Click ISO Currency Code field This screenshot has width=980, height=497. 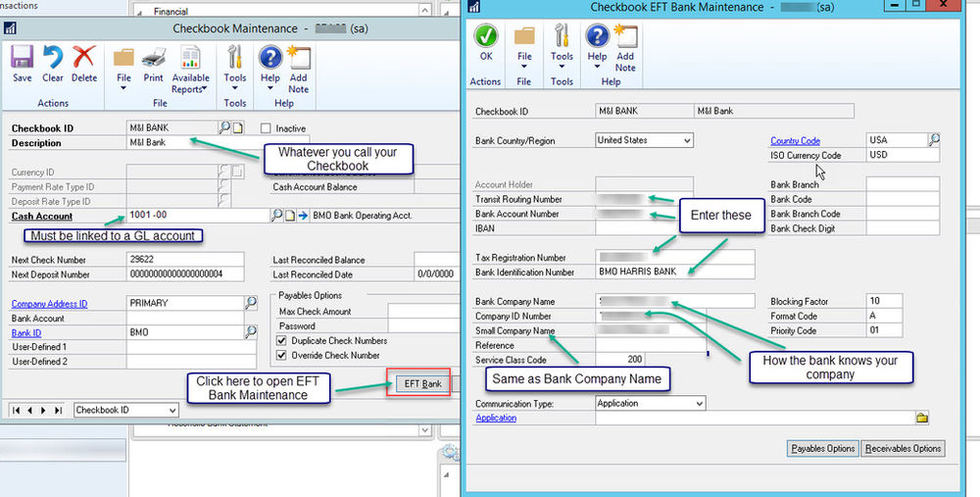click(903, 155)
